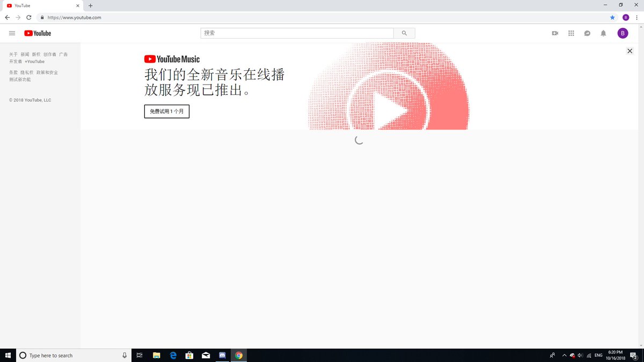Open Chrome profile B icon in toolbar
The height and width of the screenshot is (362, 644).
(x=626, y=17)
